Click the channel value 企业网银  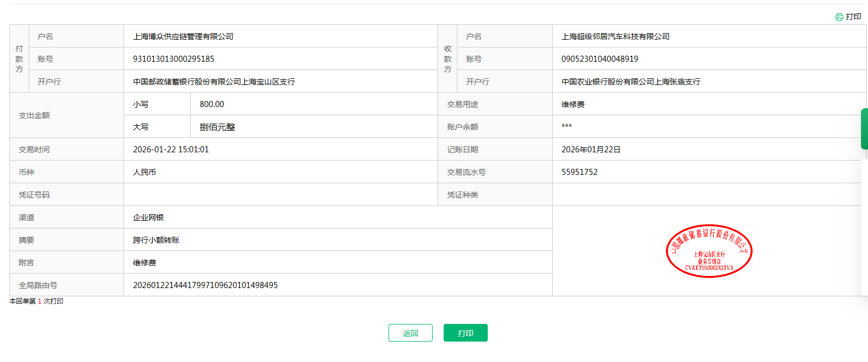148,217
